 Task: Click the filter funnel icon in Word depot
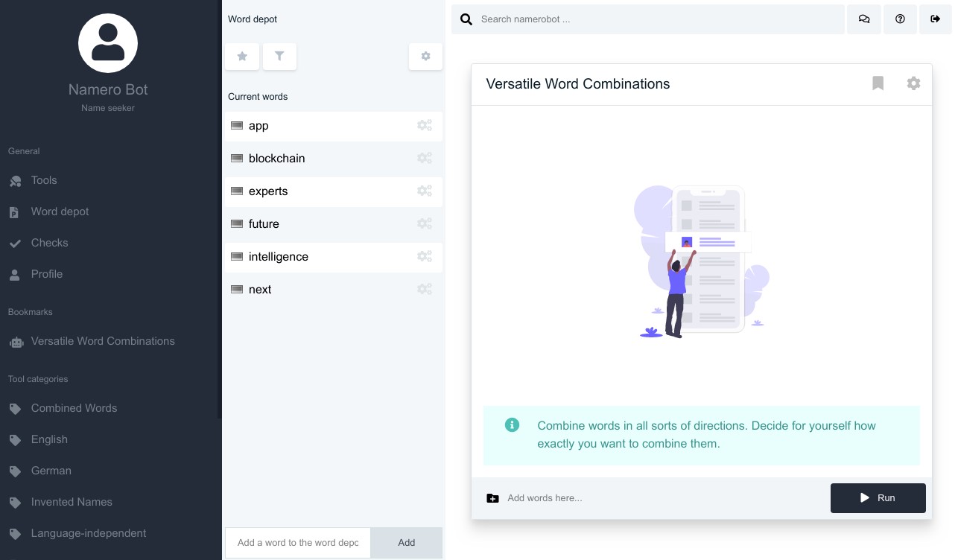tap(279, 57)
